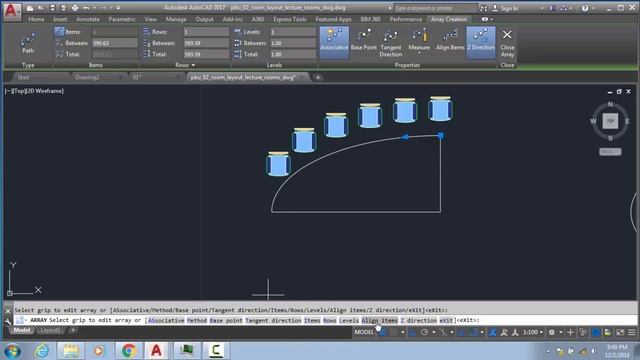Click the Open file icon in quick access toolbar
Viewport: 640px width, 360px height.
[41, 8]
